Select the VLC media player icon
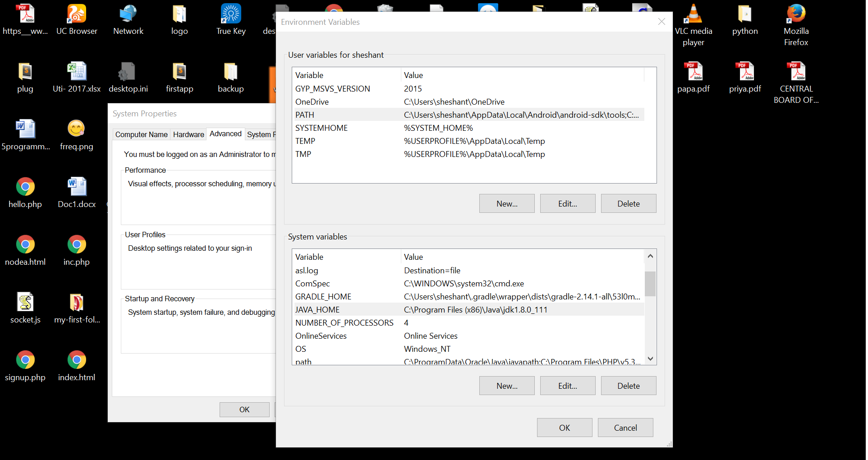Image resolution: width=868 pixels, height=460 pixels. tap(693, 25)
